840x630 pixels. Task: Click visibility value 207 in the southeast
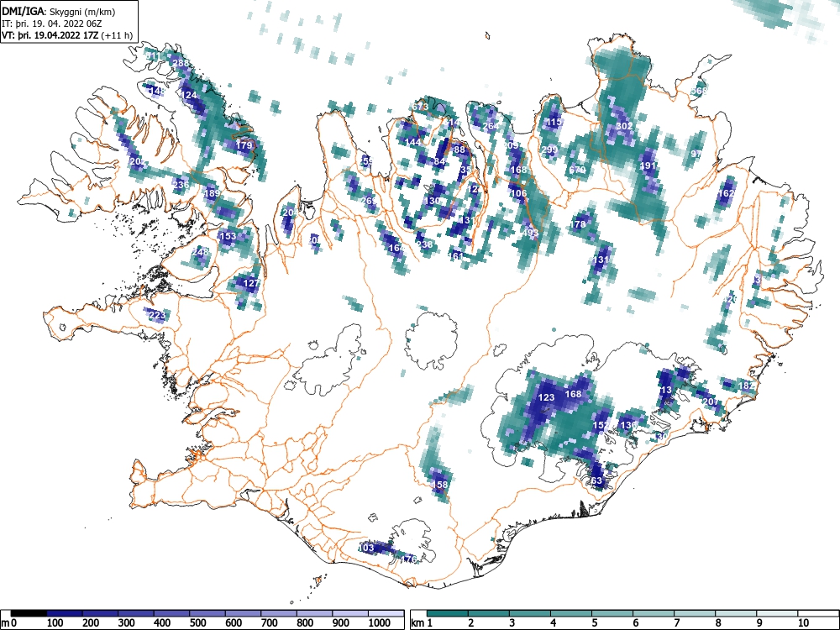711,402
